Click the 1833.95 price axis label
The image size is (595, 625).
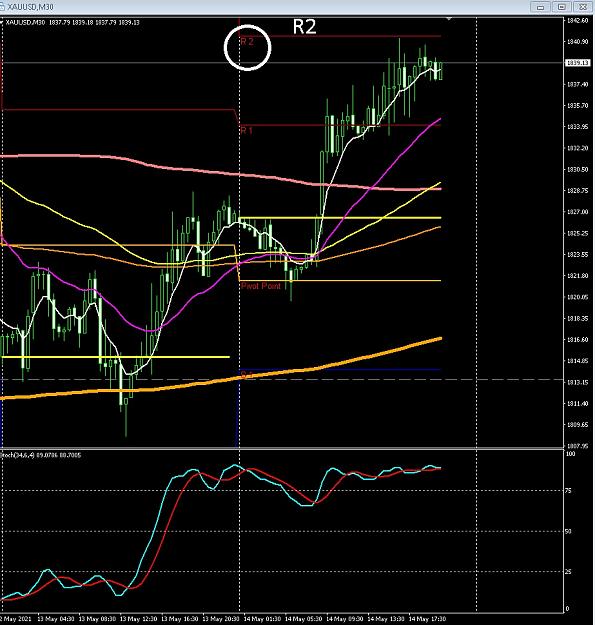pos(577,127)
